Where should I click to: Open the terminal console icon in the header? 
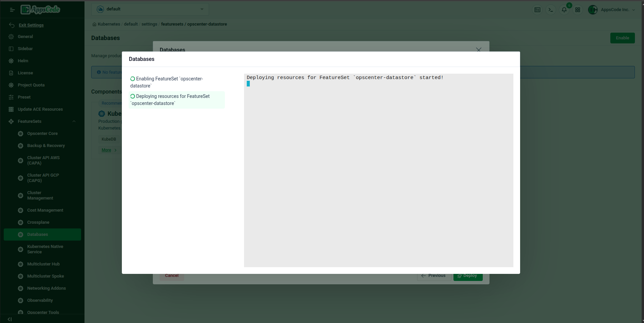[x=550, y=9]
